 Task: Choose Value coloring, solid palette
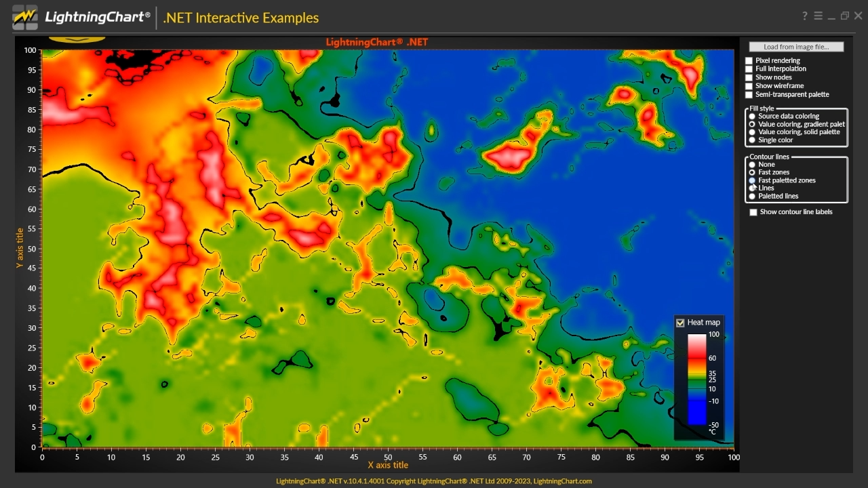click(752, 132)
